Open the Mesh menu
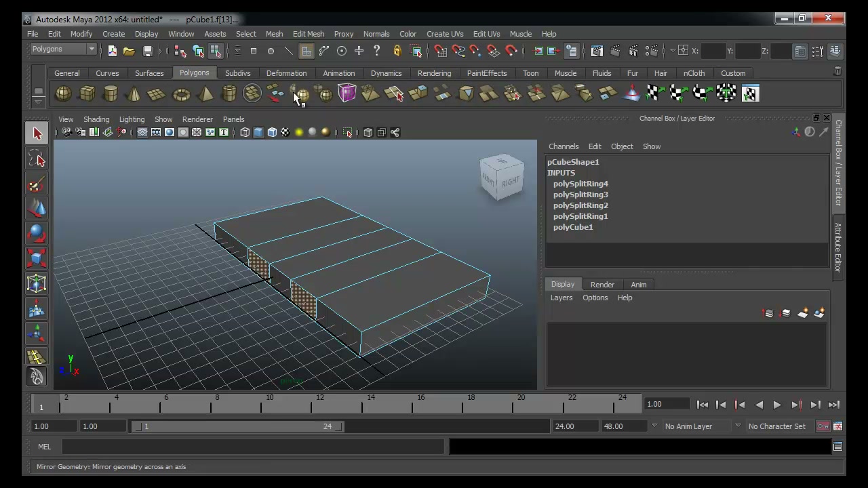This screenshot has height=488, width=868. (x=274, y=34)
